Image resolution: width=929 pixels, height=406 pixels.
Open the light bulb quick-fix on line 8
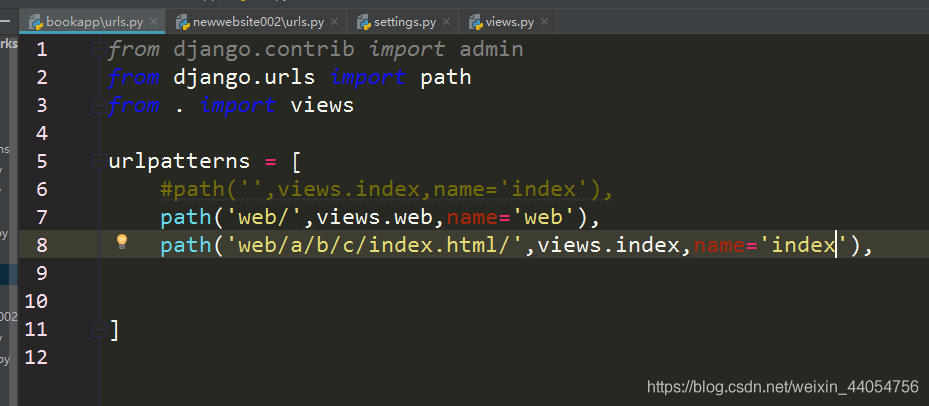121,241
